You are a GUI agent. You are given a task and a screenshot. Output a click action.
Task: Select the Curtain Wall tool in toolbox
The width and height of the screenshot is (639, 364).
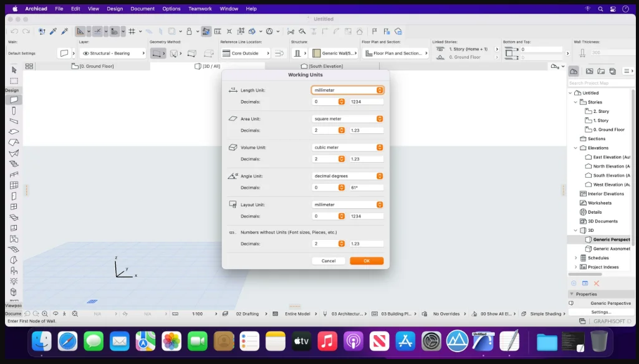coord(14,186)
